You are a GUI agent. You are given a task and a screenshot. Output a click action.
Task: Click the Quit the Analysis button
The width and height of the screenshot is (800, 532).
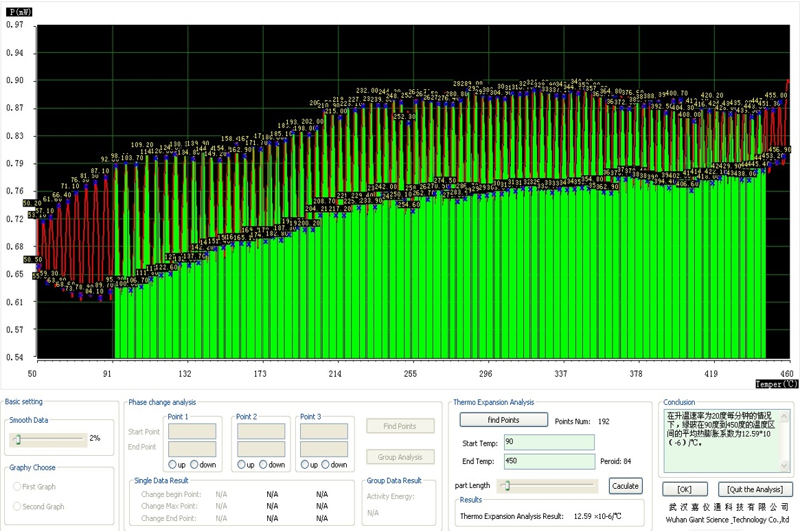pos(755,489)
